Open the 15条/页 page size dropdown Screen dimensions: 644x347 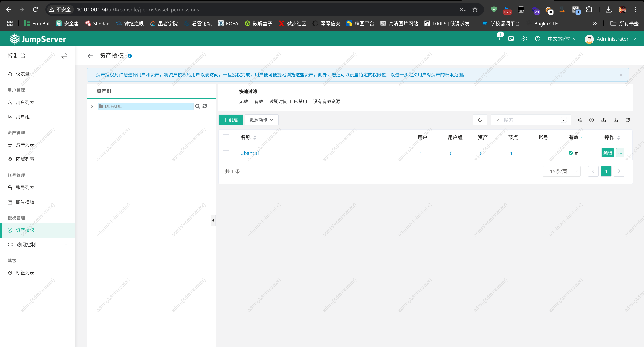[561, 171]
